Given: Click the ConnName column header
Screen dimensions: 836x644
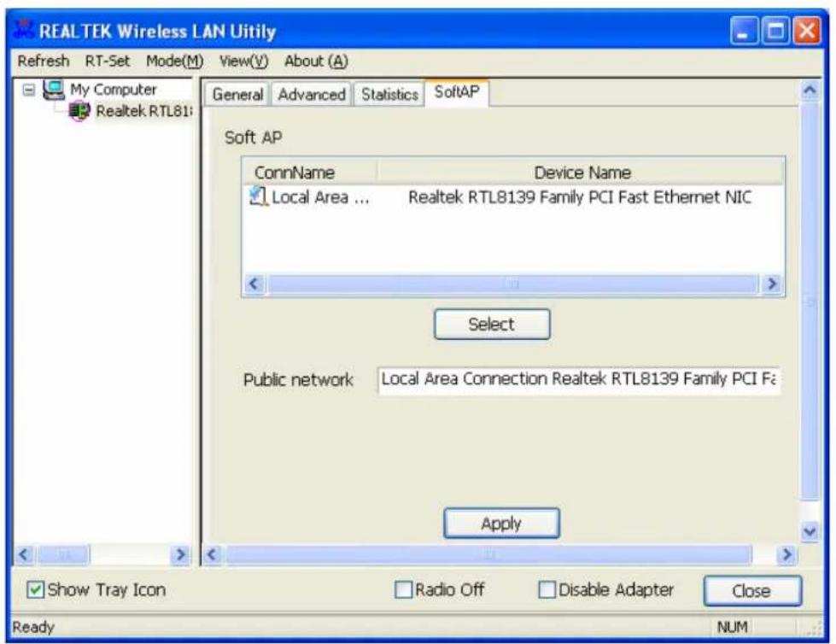Looking at the screenshot, I should point(310,173).
